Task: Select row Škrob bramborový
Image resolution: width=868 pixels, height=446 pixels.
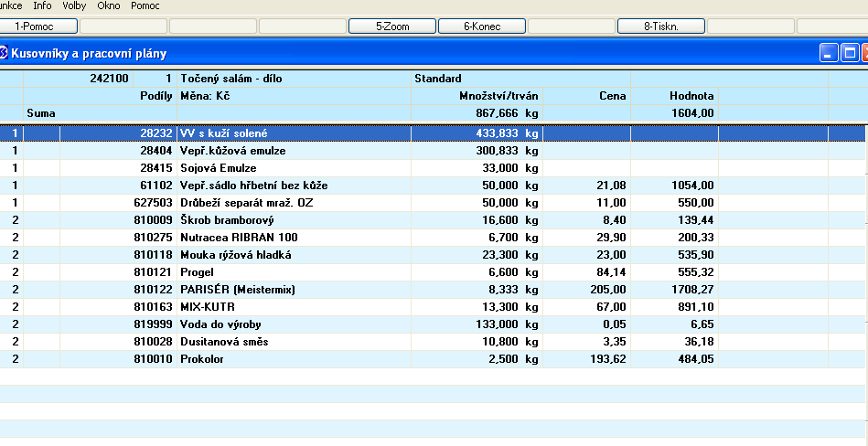Action: click(x=432, y=220)
